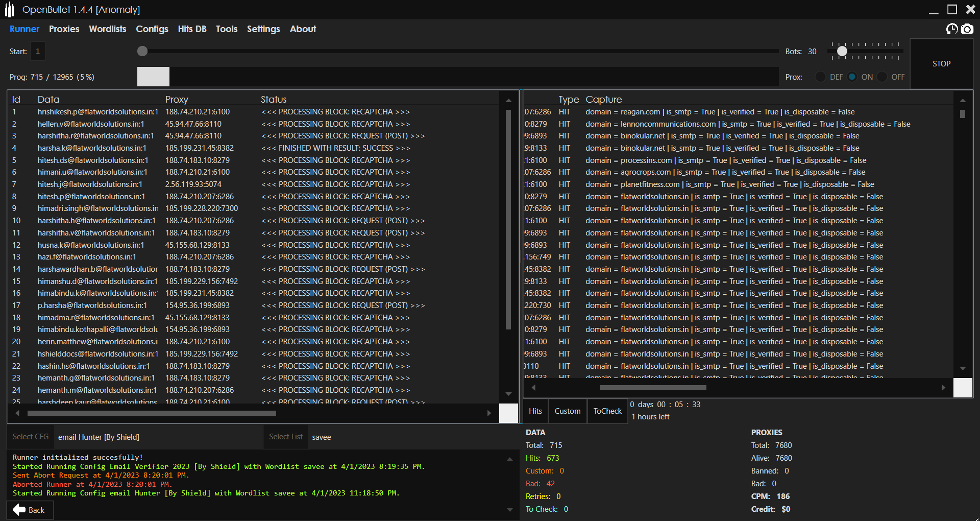The height and width of the screenshot is (521, 980).
Task: Click the progress bar indicator
Action: pos(153,77)
